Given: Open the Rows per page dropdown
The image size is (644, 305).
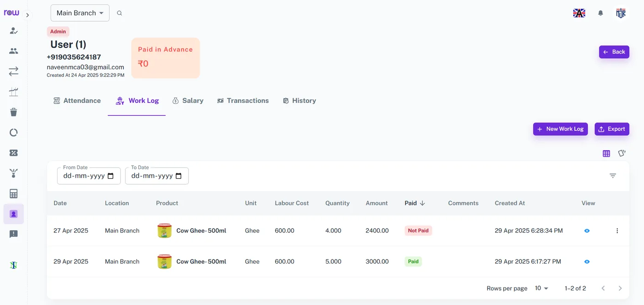Looking at the screenshot, I should pos(541,288).
